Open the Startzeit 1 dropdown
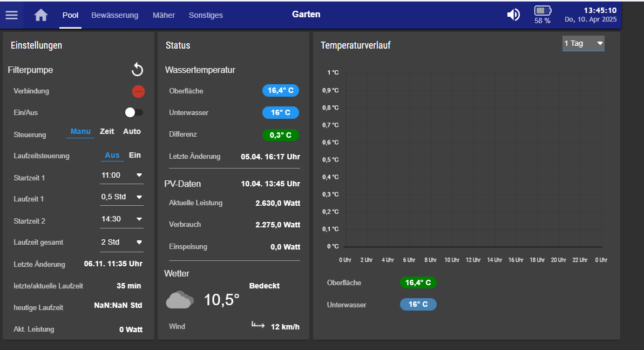Screen dimensions: 644x350 121,176
